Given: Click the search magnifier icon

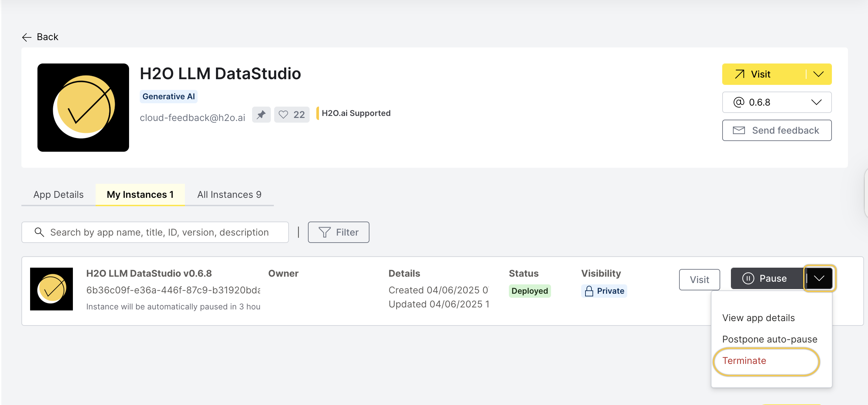Looking at the screenshot, I should point(39,232).
